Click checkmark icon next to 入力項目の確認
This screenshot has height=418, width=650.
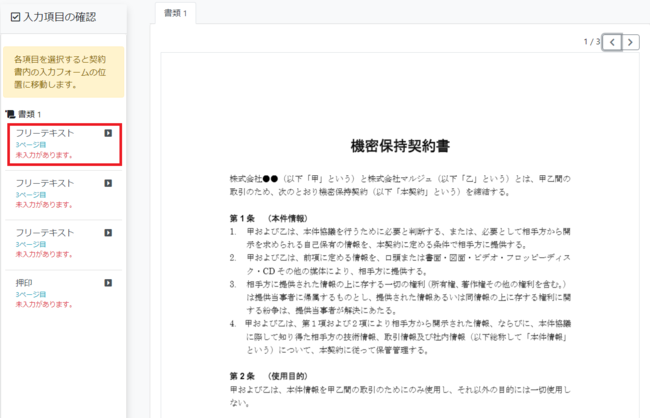(x=15, y=15)
